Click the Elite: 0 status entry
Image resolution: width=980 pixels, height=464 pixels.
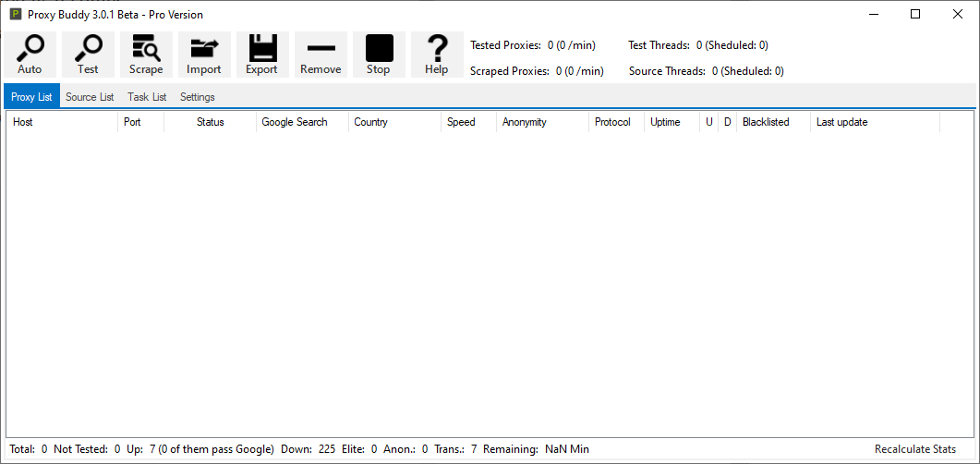360,449
